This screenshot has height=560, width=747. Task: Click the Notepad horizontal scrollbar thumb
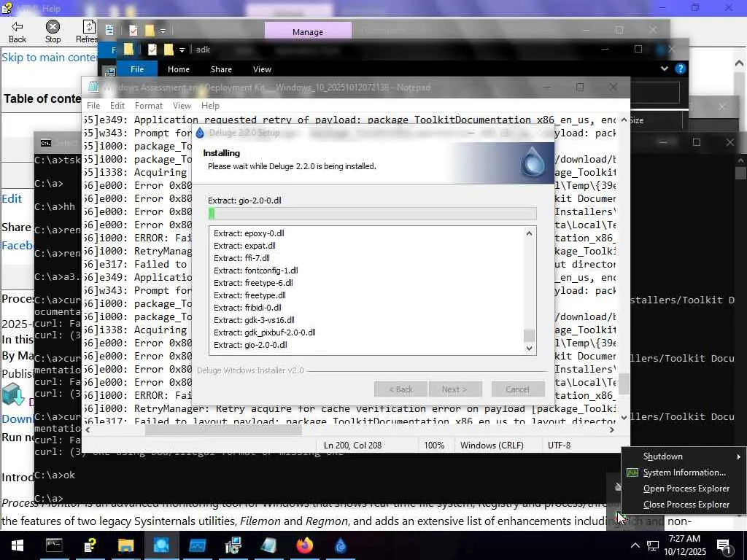pyautogui.click(x=223, y=429)
